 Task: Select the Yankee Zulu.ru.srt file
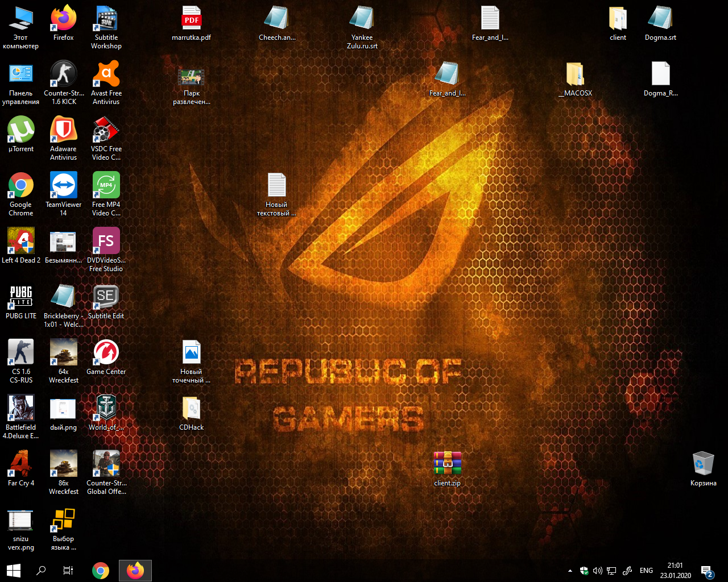(x=362, y=27)
